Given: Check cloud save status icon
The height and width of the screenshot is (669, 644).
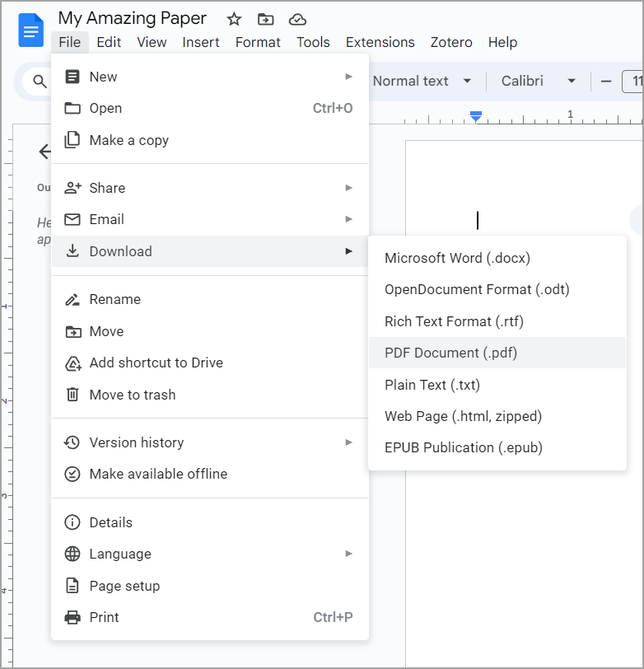Looking at the screenshot, I should click(297, 19).
